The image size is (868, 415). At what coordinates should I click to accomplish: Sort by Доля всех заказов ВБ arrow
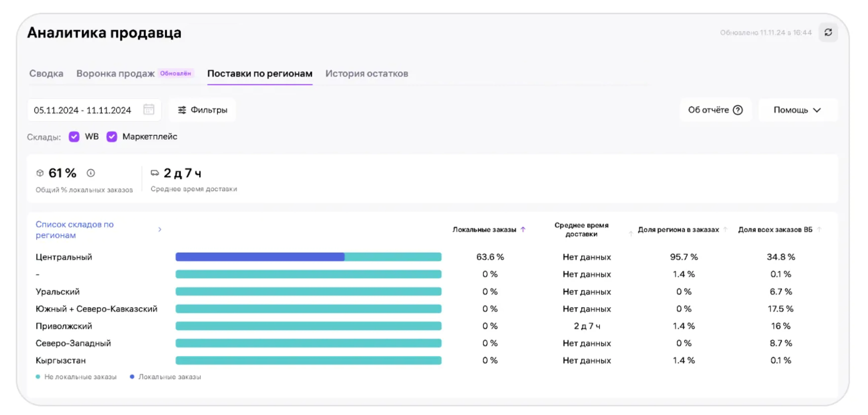click(x=819, y=230)
